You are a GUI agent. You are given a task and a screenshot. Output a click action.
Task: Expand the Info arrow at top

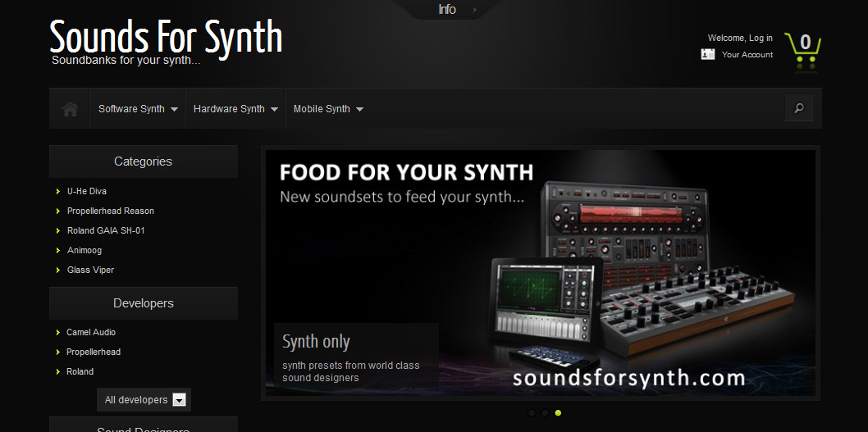pyautogui.click(x=474, y=10)
